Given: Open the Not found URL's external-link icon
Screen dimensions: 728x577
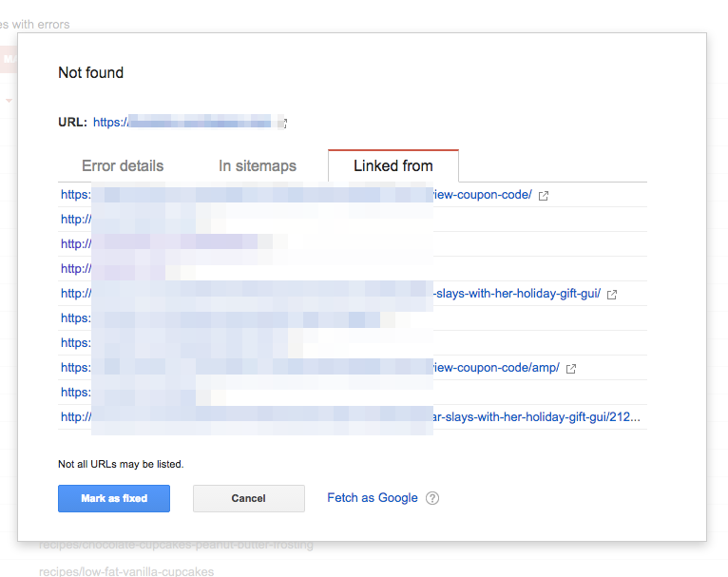Looking at the screenshot, I should [x=282, y=123].
